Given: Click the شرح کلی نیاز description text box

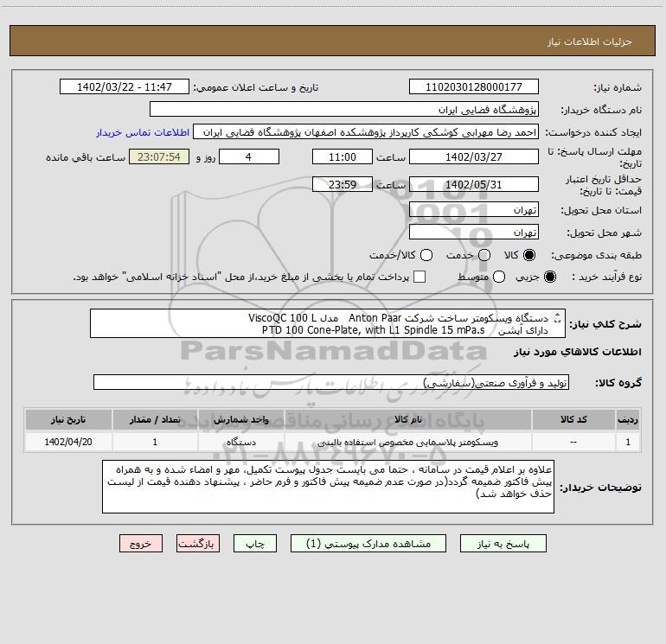Looking at the screenshot, I should [328, 323].
